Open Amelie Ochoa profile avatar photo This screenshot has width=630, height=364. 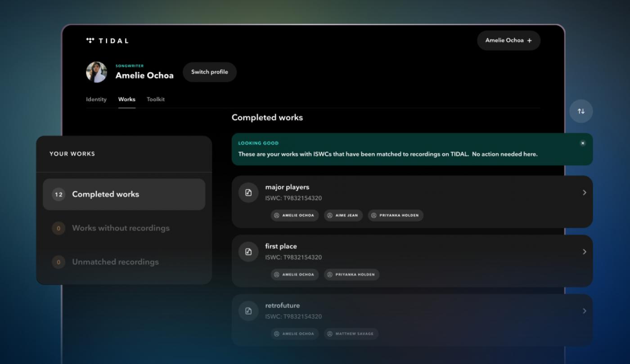(x=96, y=72)
